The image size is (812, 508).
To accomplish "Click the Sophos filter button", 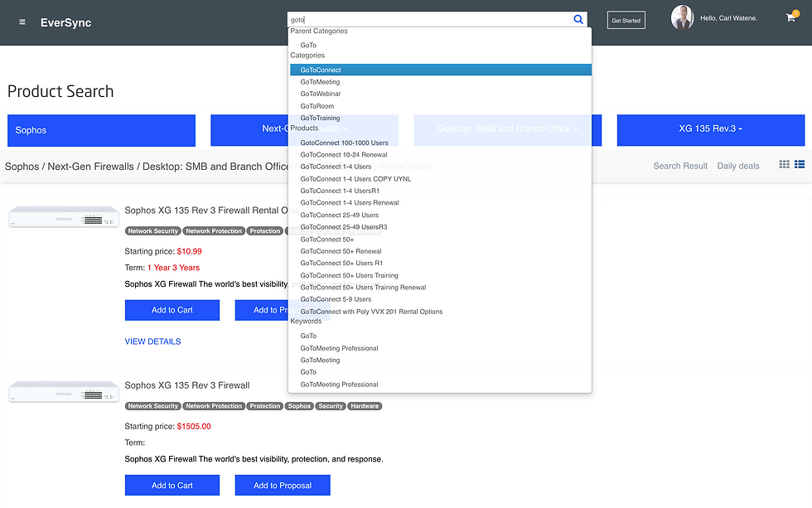I will tap(101, 130).
